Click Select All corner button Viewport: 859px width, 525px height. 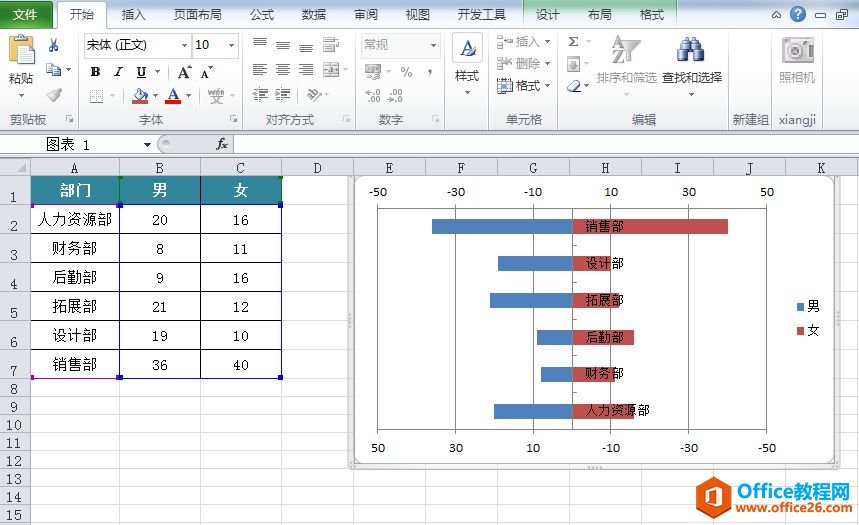(x=15, y=167)
